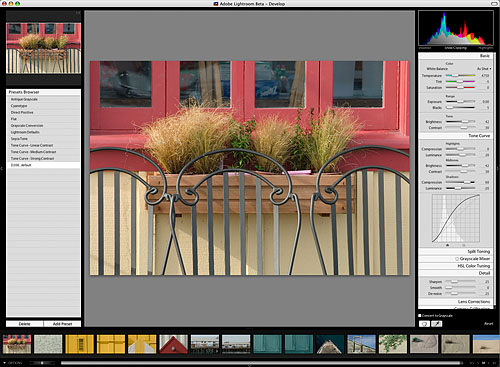Choose Tone Curve - Strong Contrast preset
Viewport: 500px width, 367px height.
pos(43,158)
